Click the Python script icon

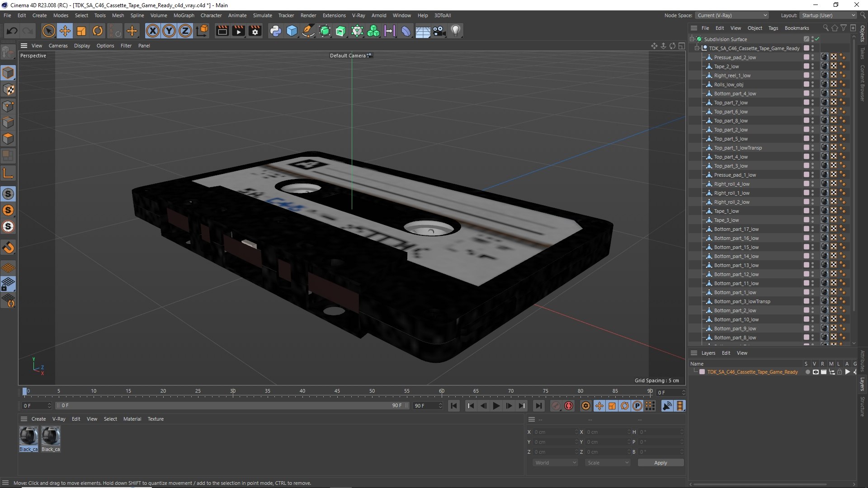(275, 31)
